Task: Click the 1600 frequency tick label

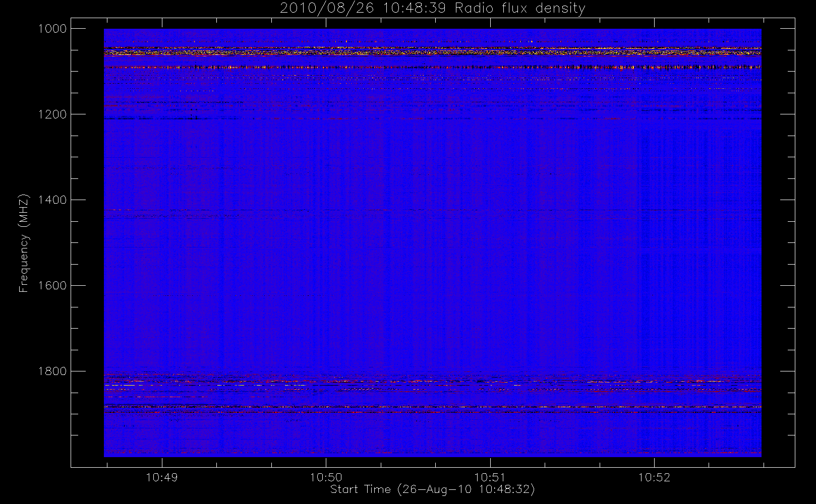Action: (52, 286)
